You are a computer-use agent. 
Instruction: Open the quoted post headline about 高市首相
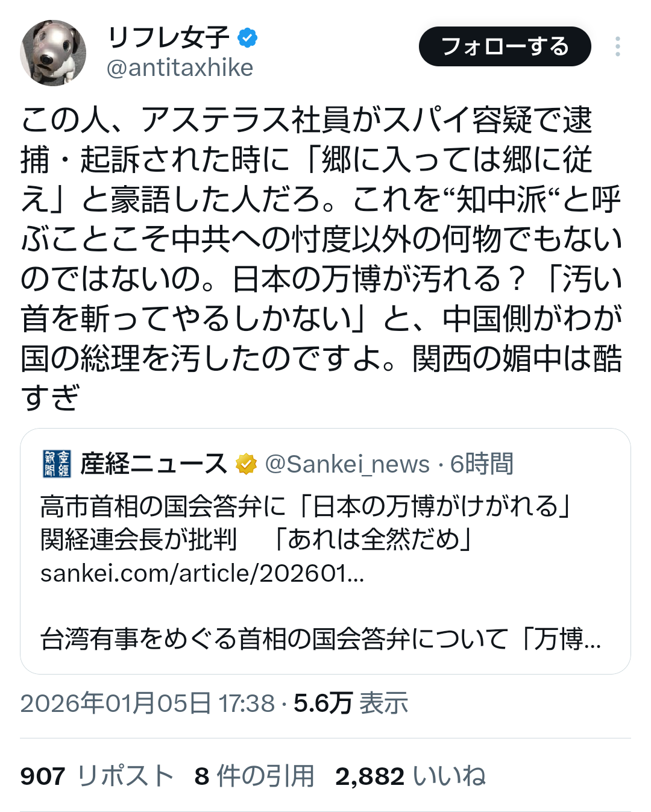[305, 522]
